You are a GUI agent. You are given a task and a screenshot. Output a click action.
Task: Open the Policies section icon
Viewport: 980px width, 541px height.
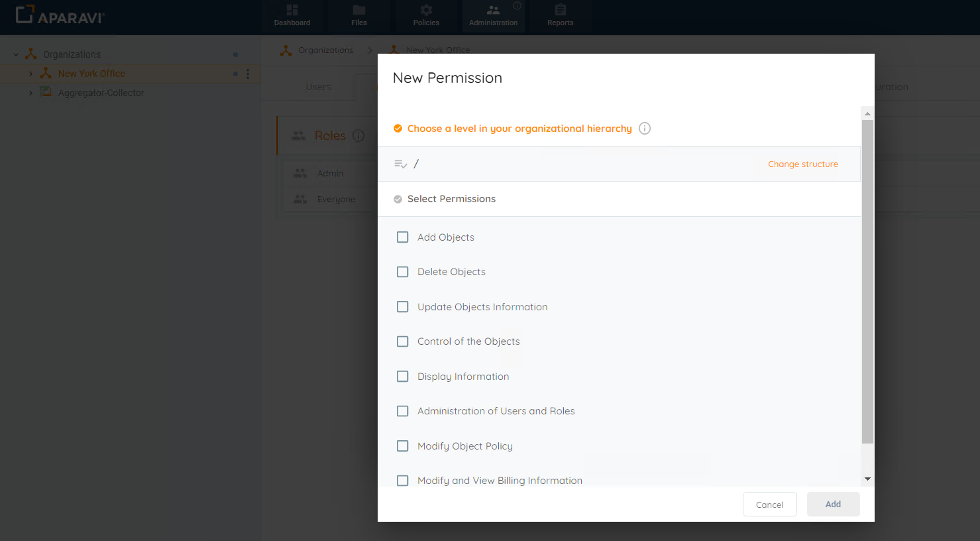pyautogui.click(x=426, y=16)
